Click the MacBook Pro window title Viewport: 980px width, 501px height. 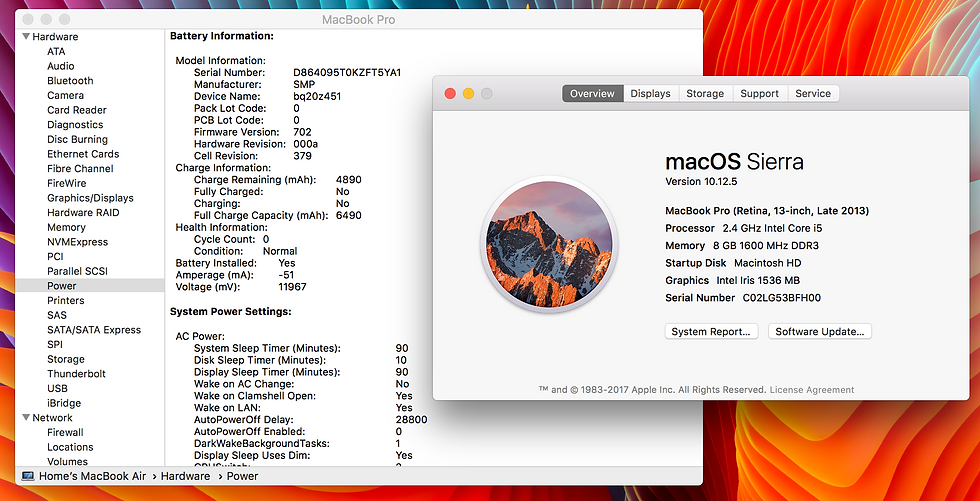pyautogui.click(x=359, y=19)
